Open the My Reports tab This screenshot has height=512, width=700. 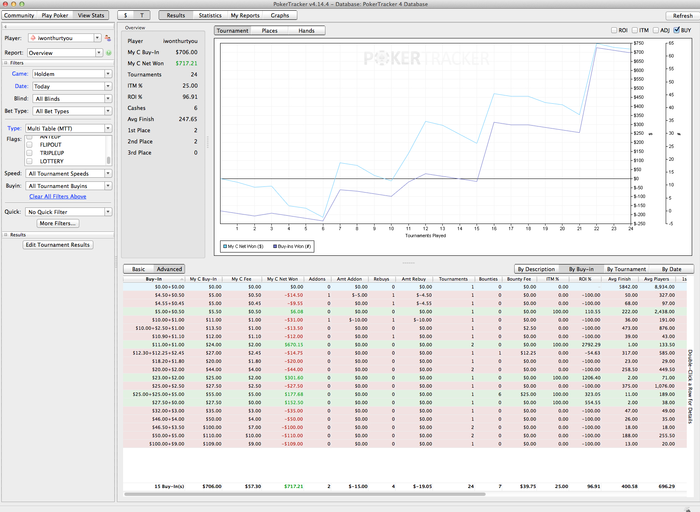pos(244,16)
